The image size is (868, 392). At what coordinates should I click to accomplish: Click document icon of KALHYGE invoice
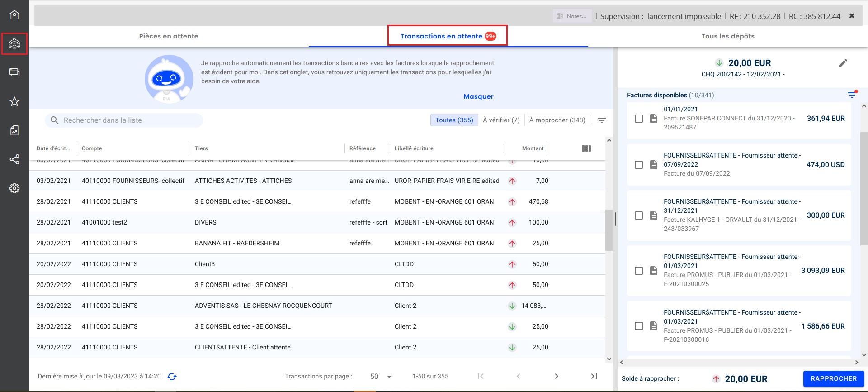coord(654,215)
